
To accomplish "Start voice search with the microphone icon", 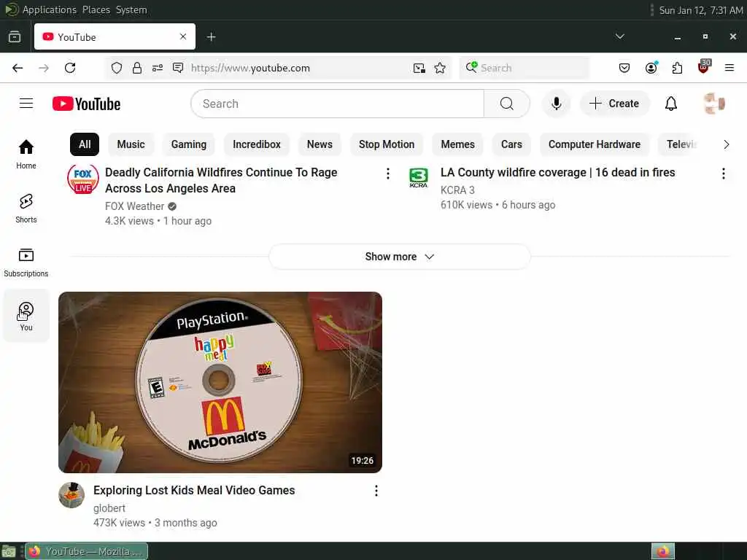I will [x=556, y=104].
